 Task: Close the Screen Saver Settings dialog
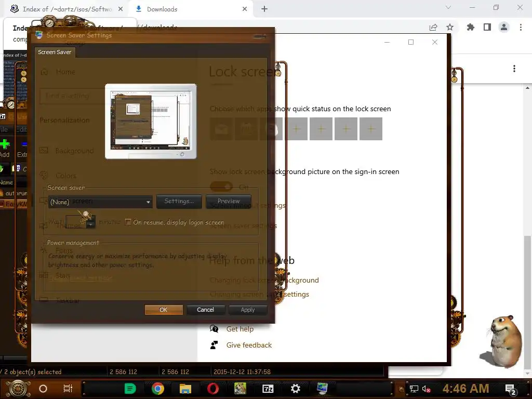click(x=260, y=36)
